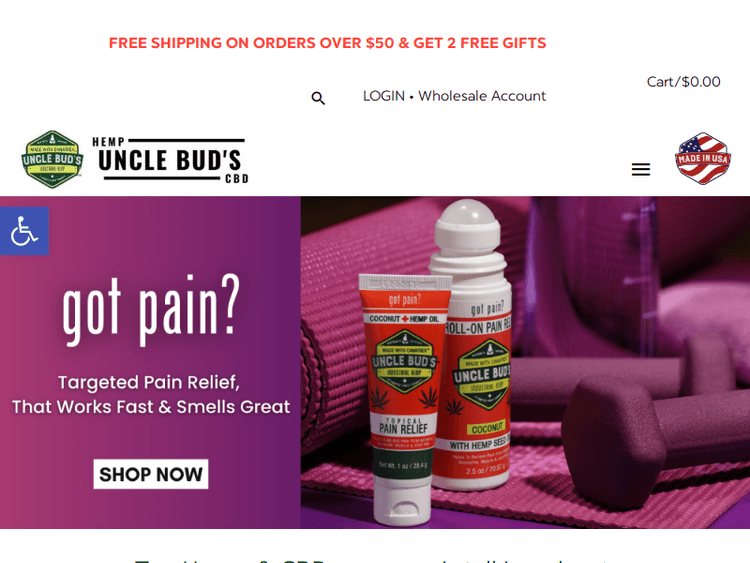Open the Wholesale Account link

pyautogui.click(x=482, y=96)
